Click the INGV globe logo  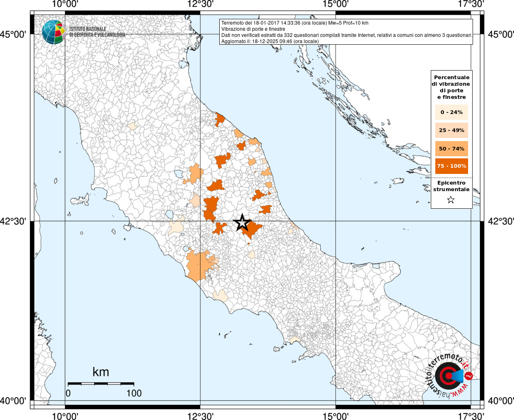54,32
